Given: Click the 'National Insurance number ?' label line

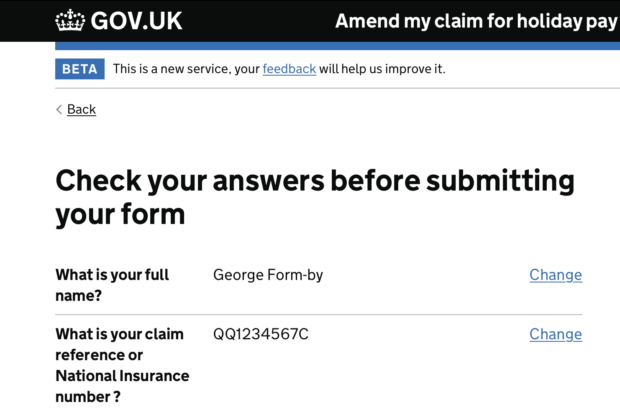Looking at the screenshot, I should coord(122,386).
